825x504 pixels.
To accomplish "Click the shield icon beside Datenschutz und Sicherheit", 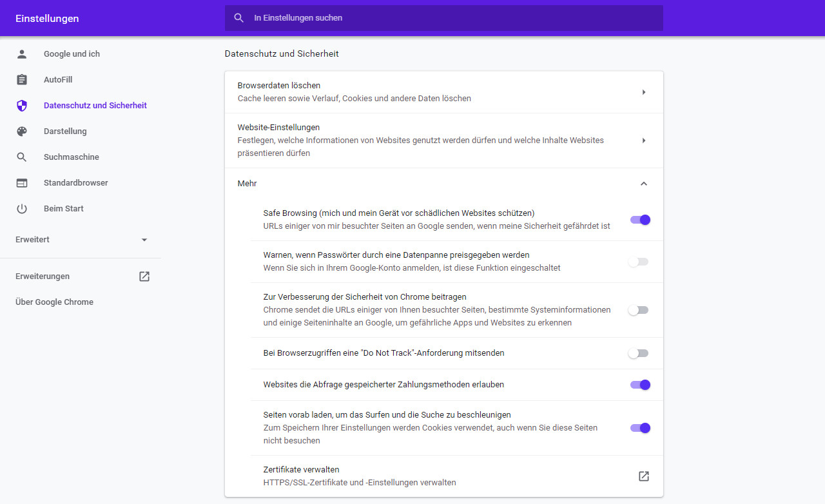I will coord(22,106).
